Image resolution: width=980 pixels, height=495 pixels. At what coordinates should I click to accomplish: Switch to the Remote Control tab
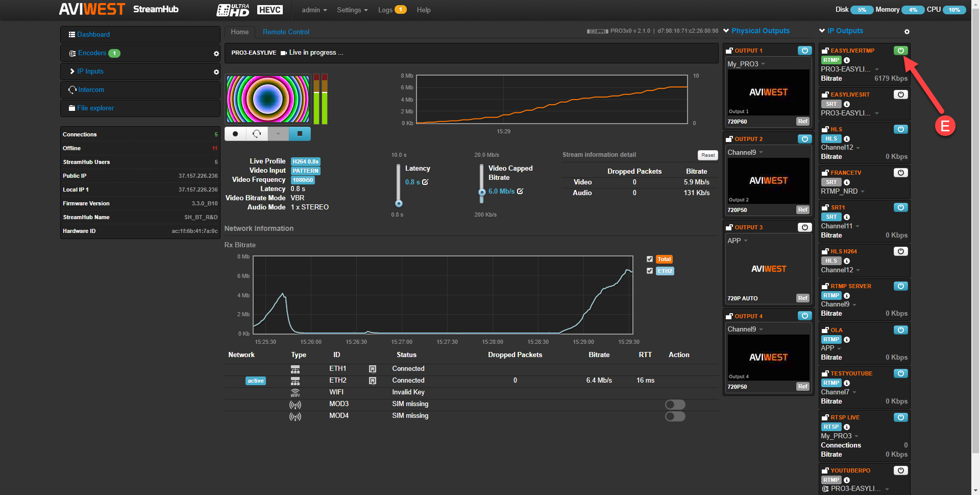coord(286,32)
